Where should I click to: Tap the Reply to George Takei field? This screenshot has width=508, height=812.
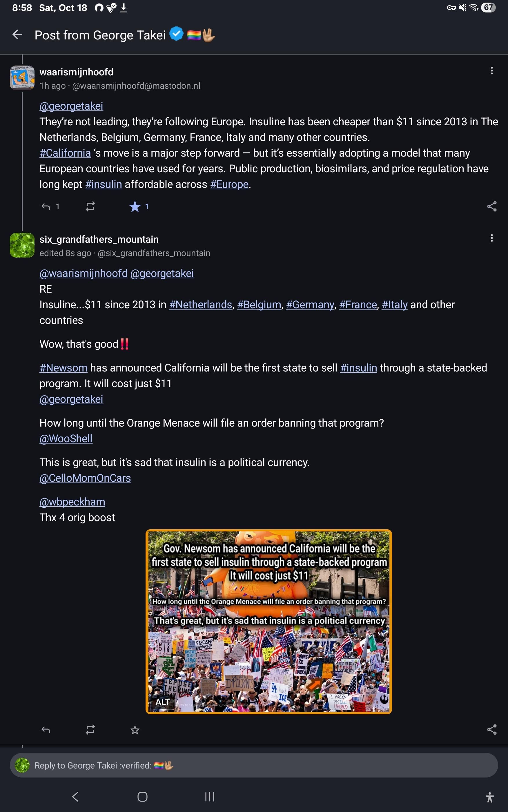click(x=254, y=765)
